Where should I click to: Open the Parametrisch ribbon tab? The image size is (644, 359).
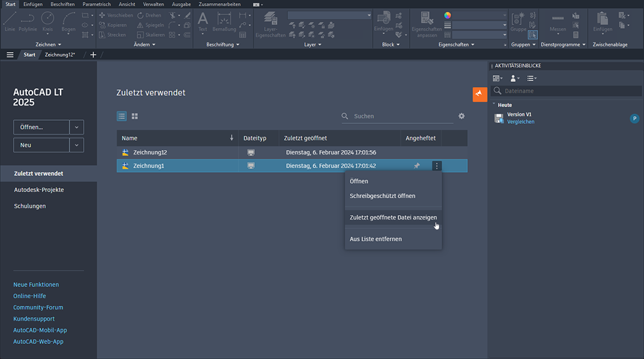point(97,4)
